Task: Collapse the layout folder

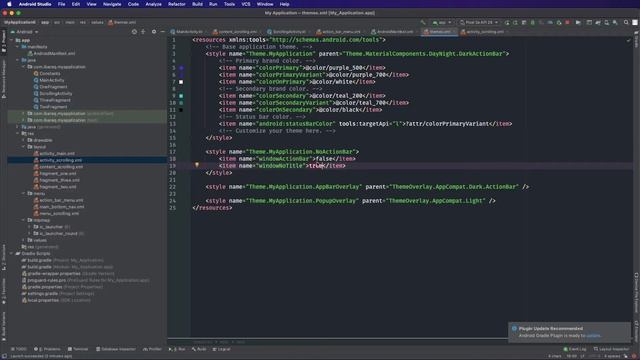Action: [24, 147]
